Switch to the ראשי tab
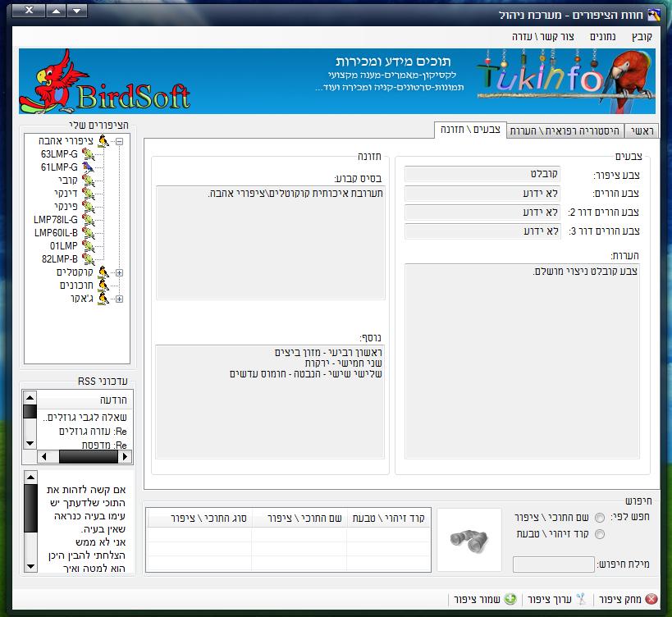This screenshot has height=617, width=672. pyautogui.click(x=642, y=131)
